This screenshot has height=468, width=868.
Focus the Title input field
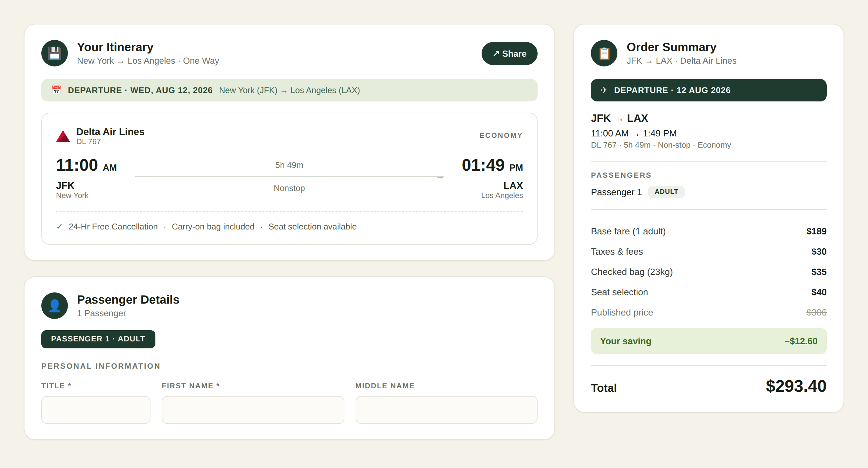tap(96, 410)
